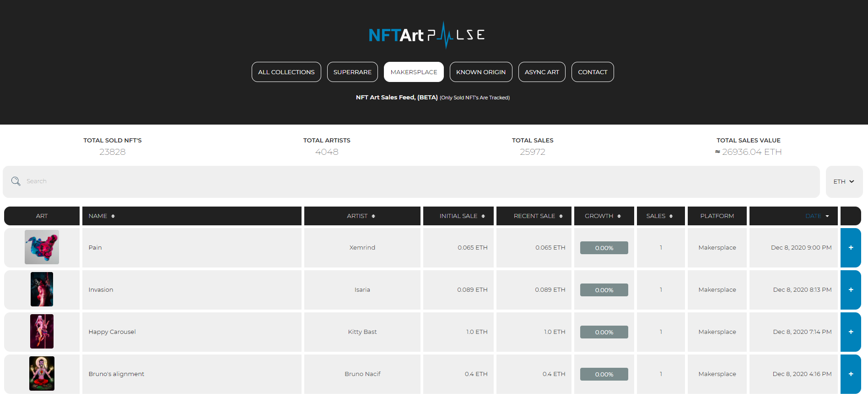Open Bruno's alignment artwork thumbnail
The width and height of the screenshot is (868, 398).
[x=42, y=374]
